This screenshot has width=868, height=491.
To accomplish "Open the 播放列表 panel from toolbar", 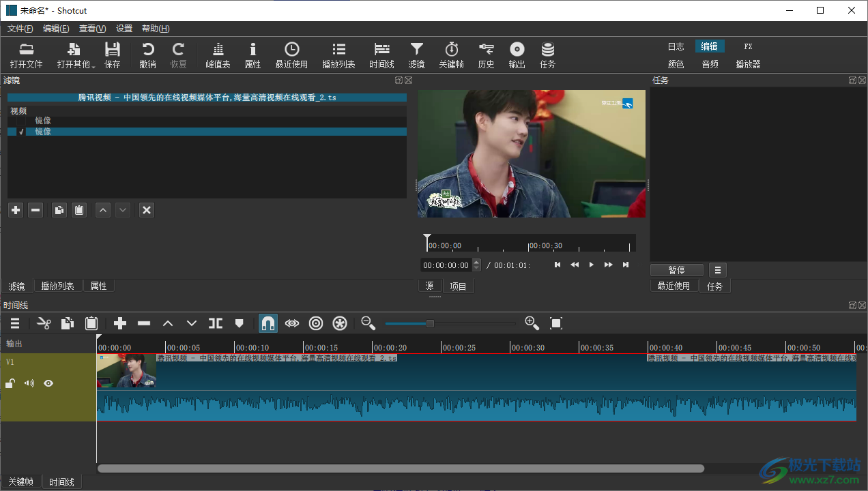I will [x=338, y=55].
